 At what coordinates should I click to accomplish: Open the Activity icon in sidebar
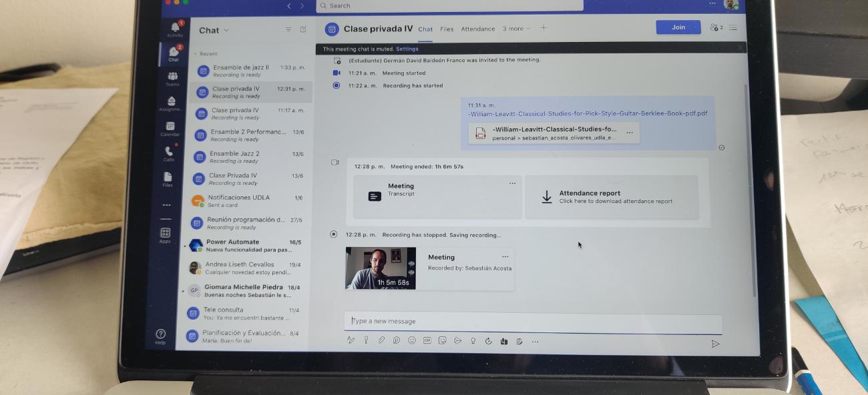(x=175, y=29)
